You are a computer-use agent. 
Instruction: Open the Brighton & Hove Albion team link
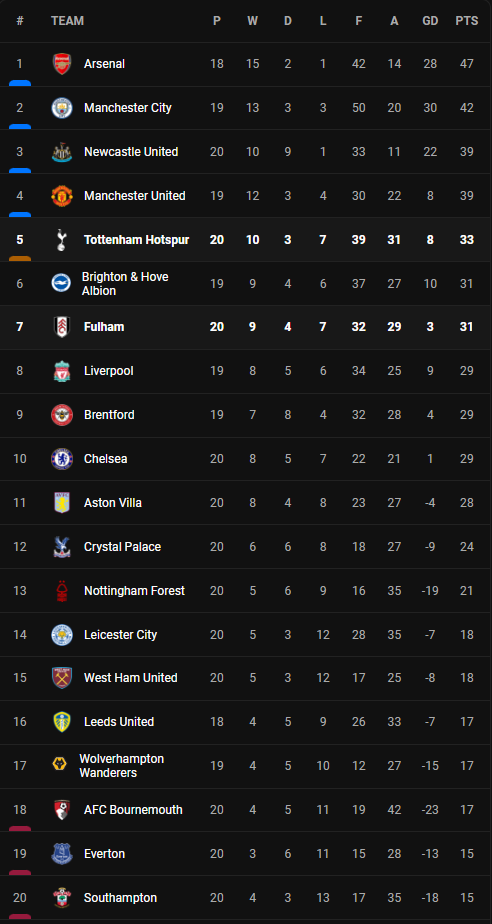pyautogui.click(x=125, y=284)
